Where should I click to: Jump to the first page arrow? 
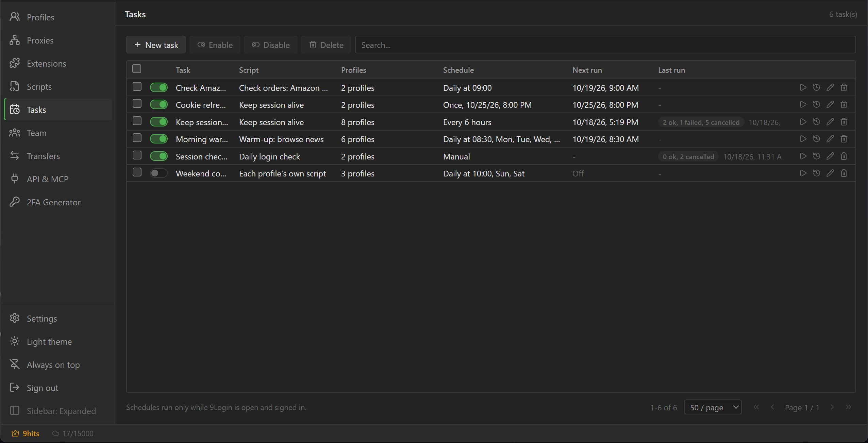[756, 407]
